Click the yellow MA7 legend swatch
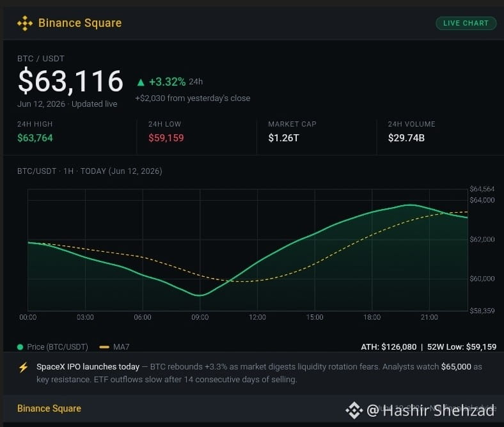Image resolution: width=504 pixels, height=427 pixels. tap(104, 347)
